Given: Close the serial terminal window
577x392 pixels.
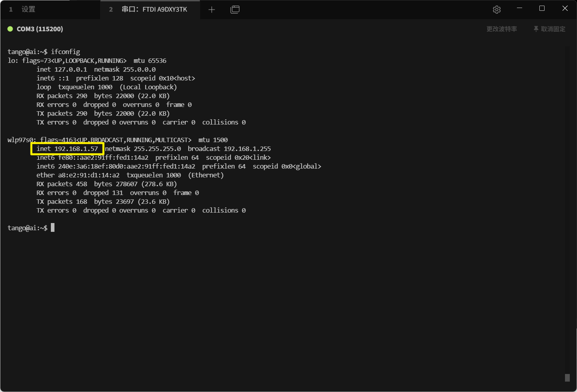Looking at the screenshot, I should pyautogui.click(x=565, y=8).
